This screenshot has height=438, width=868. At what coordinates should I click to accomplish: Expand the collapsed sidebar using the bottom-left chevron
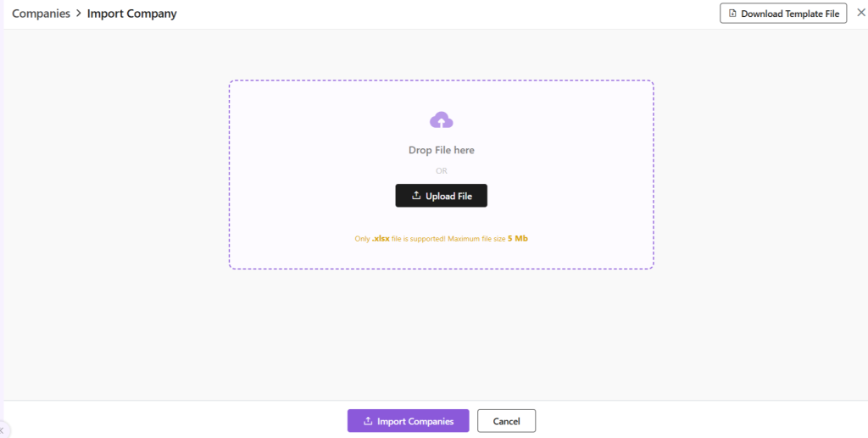pos(3,430)
